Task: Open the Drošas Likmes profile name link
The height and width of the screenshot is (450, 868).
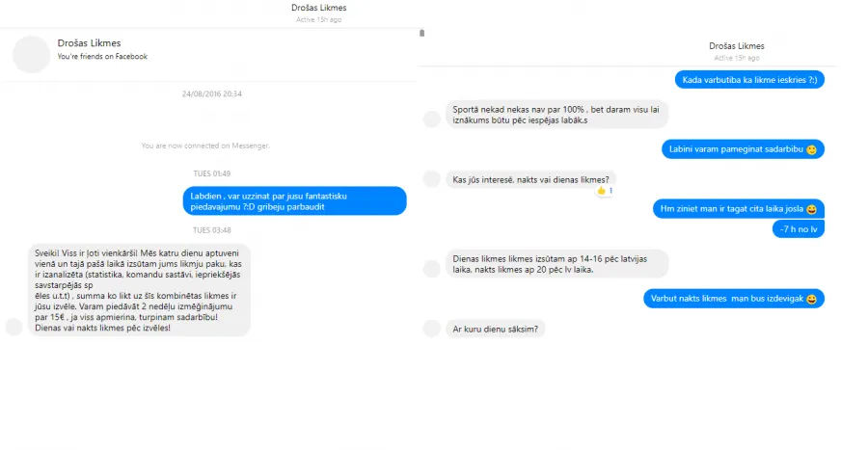Action: 89,43
